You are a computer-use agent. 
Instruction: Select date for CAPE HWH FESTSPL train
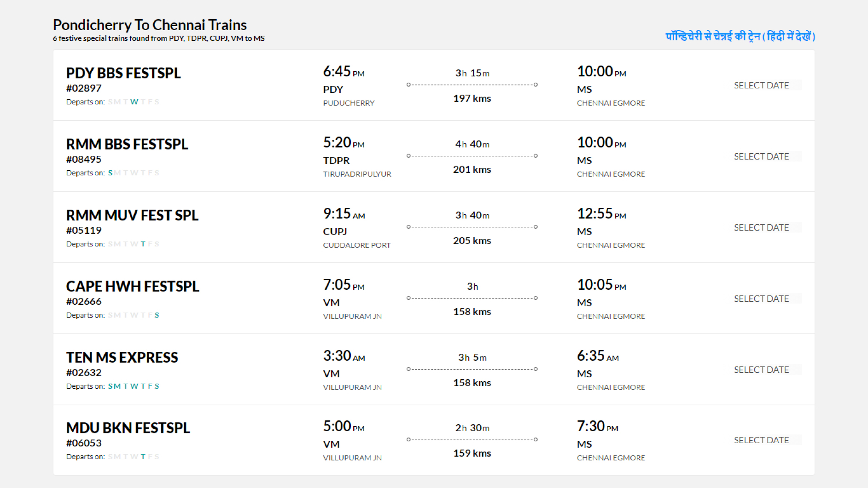761,298
